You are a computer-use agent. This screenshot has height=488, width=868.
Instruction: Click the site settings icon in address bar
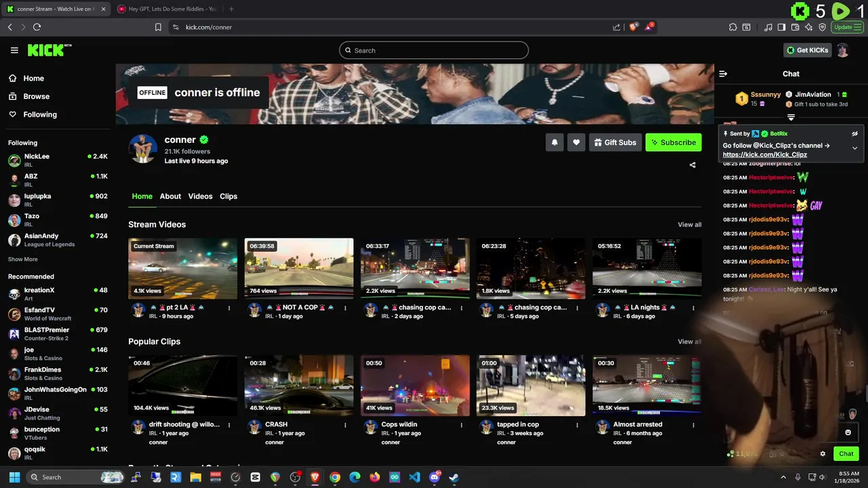coord(176,27)
